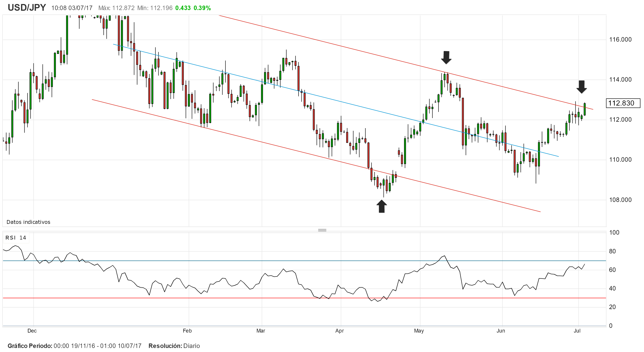Click the USD/JPY chart title
Screen dimensions: 644x352
pos(27,8)
